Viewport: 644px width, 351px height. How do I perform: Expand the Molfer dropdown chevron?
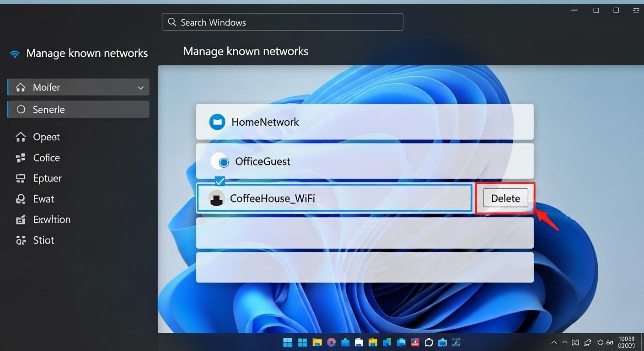point(140,87)
